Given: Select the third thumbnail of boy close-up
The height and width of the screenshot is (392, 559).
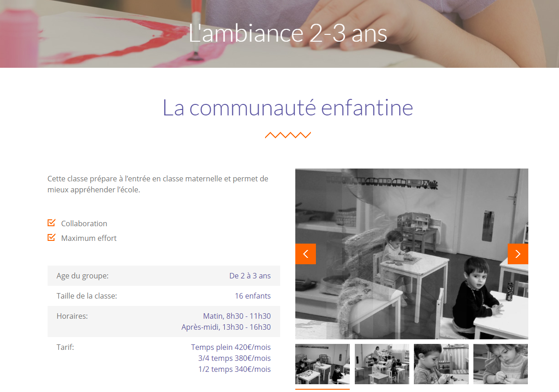Looking at the screenshot, I should point(441,364).
